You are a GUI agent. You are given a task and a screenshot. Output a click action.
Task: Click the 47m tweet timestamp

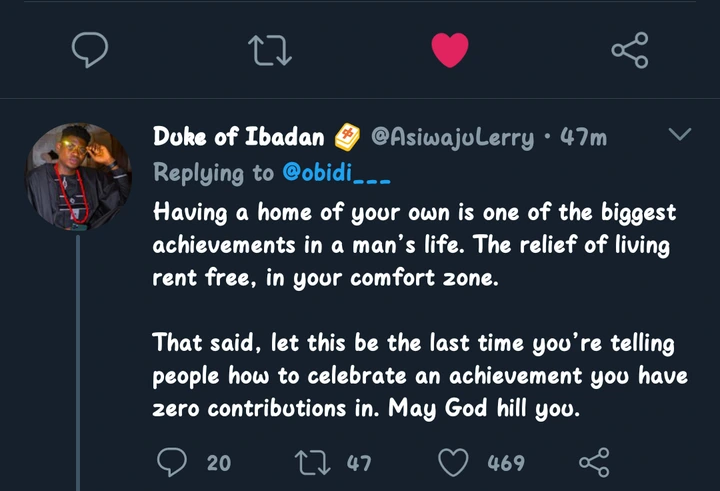(583, 137)
